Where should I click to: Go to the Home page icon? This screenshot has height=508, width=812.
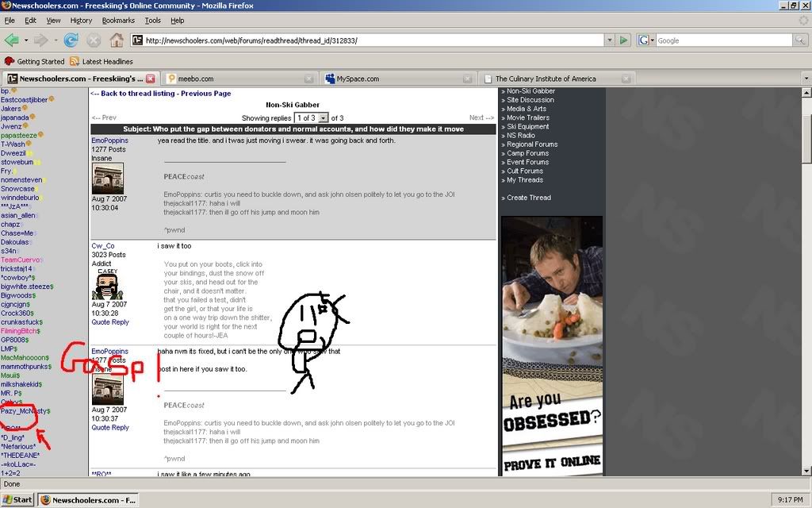coord(116,40)
